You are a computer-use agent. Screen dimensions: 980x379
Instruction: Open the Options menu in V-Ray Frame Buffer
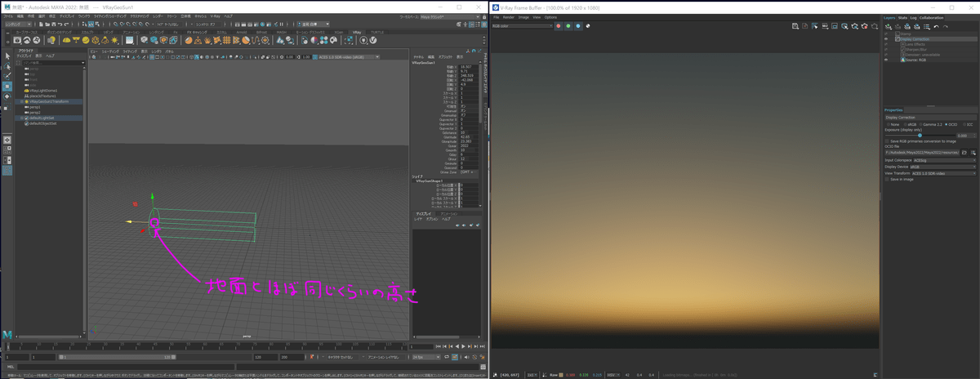point(550,17)
